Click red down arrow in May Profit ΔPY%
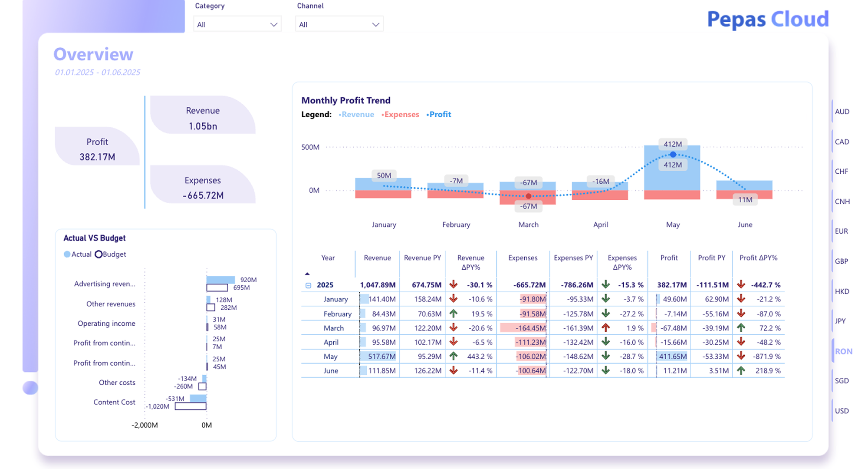Image resolution: width=868 pixels, height=469 pixels. [x=741, y=356]
